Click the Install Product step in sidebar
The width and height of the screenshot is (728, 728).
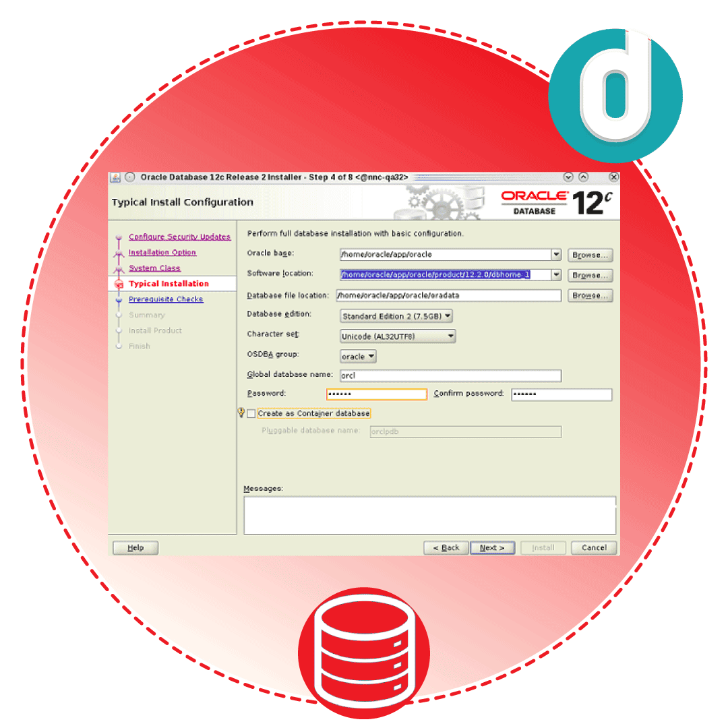(155, 330)
